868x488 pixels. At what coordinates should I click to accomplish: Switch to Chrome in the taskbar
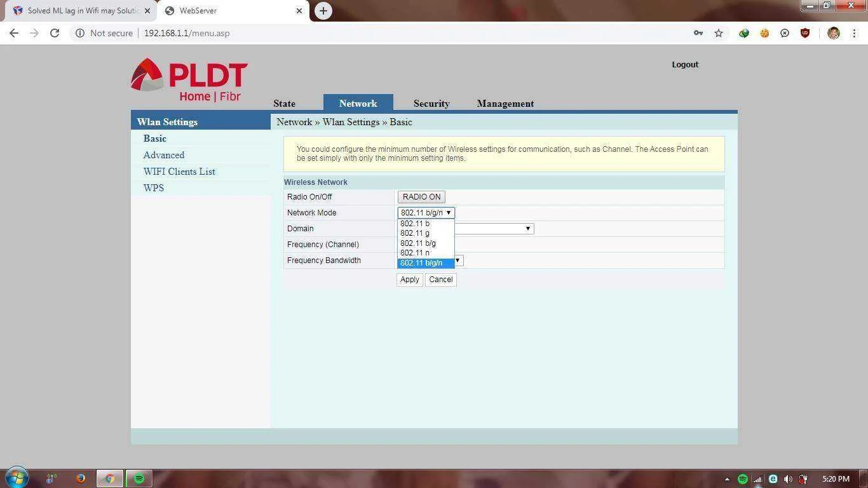tap(110, 478)
